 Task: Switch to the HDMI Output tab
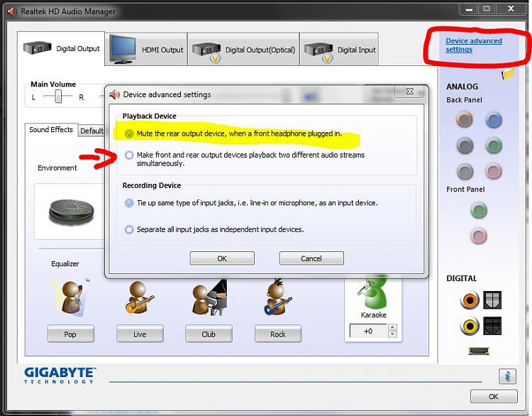[146, 50]
